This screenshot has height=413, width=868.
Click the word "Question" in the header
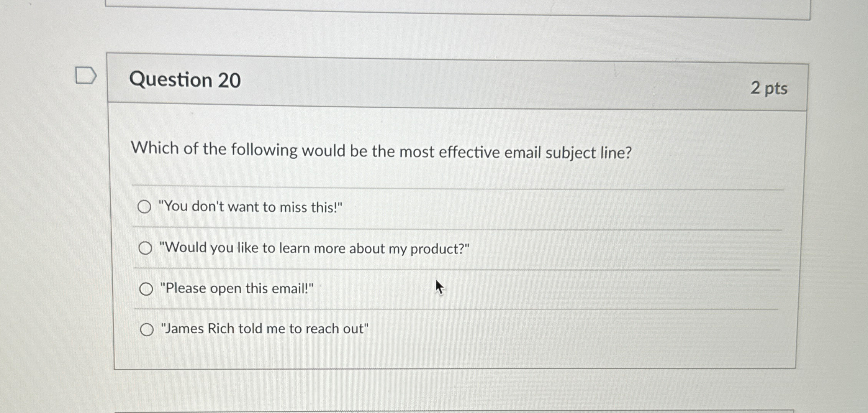pyautogui.click(x=170, y=80)
